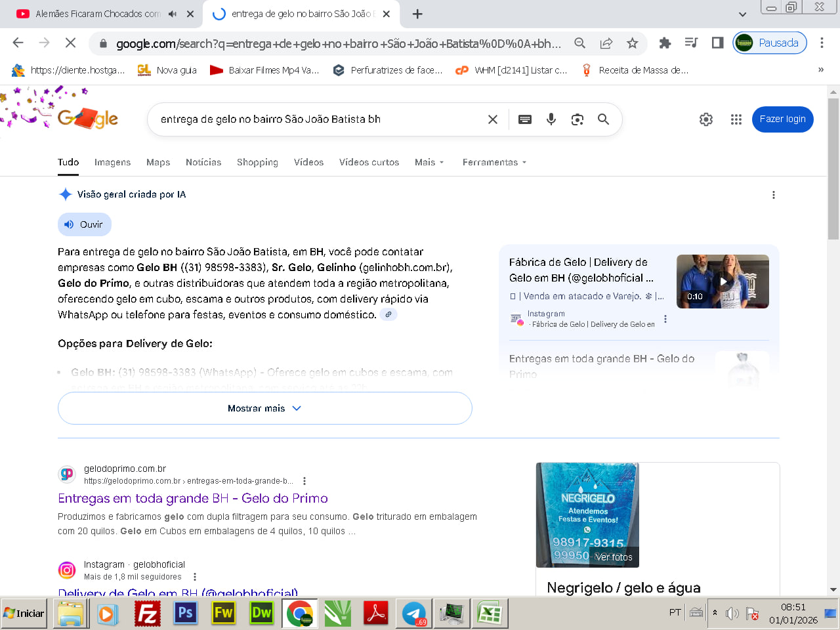Open Google Lens image search
Image resolution: width=840 pixels, height=630 pixels.
click(x=577, y=119)
